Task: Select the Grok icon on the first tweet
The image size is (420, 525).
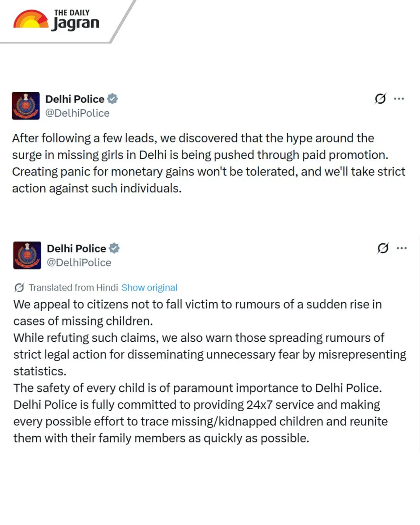Action: click(x=380, y=99)
